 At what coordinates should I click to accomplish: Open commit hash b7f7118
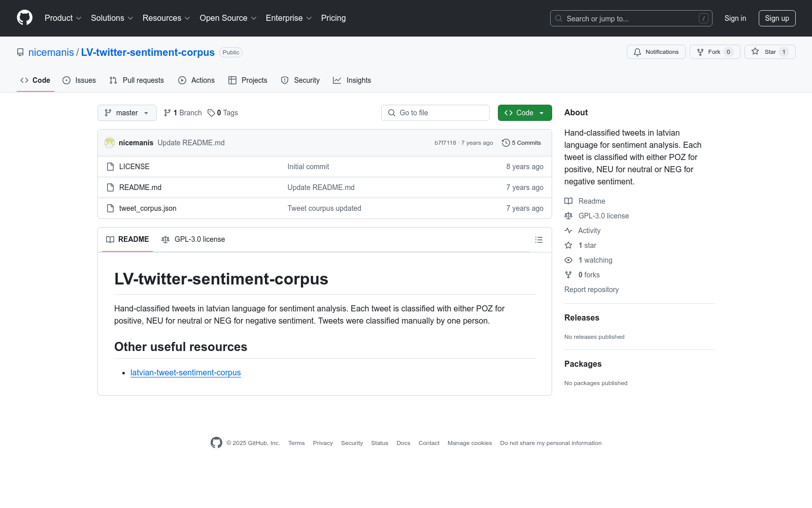(445, 143)
